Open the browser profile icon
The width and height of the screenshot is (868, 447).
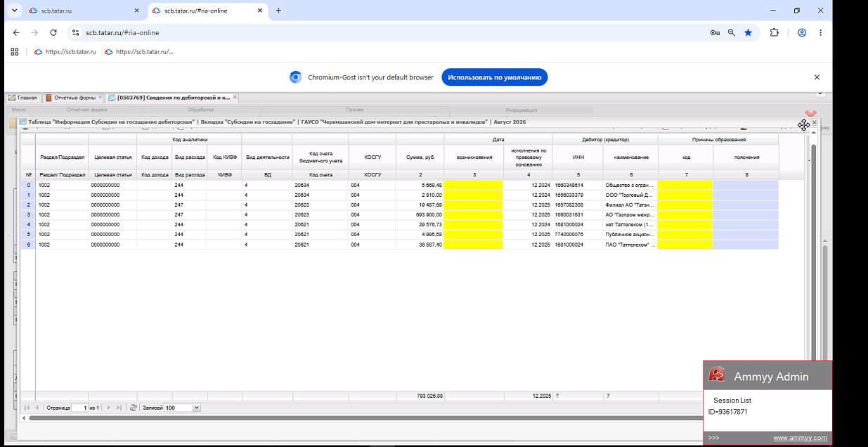tap(802, 32)
